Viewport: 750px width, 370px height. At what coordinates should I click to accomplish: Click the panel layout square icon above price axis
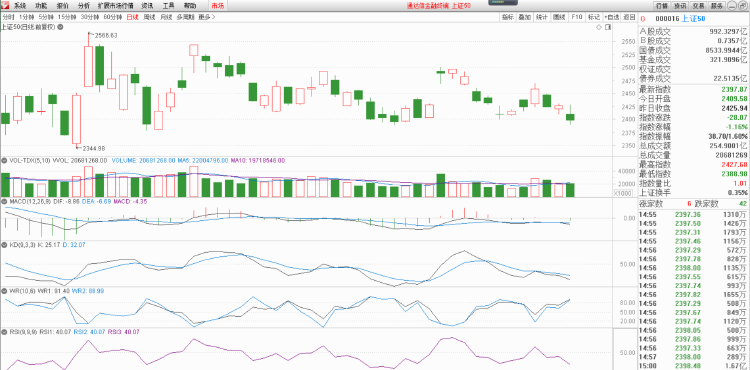(x=607, y=27)
